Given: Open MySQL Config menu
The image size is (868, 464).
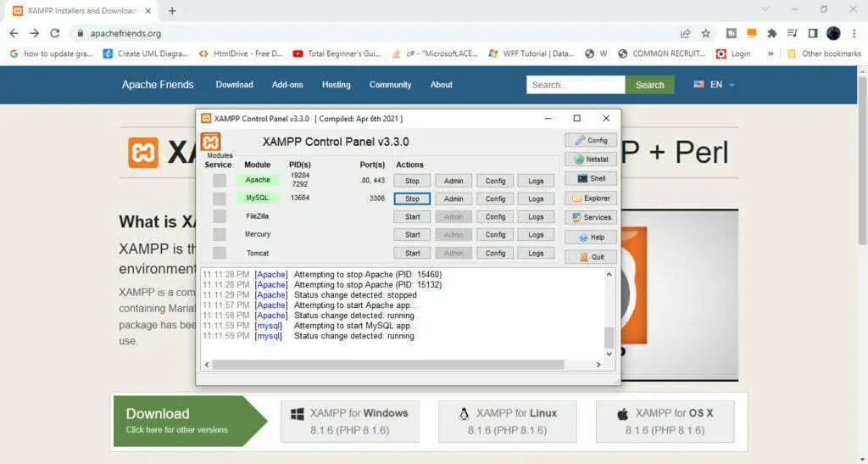Looking at the screenshot, I should tap(495, 198).
